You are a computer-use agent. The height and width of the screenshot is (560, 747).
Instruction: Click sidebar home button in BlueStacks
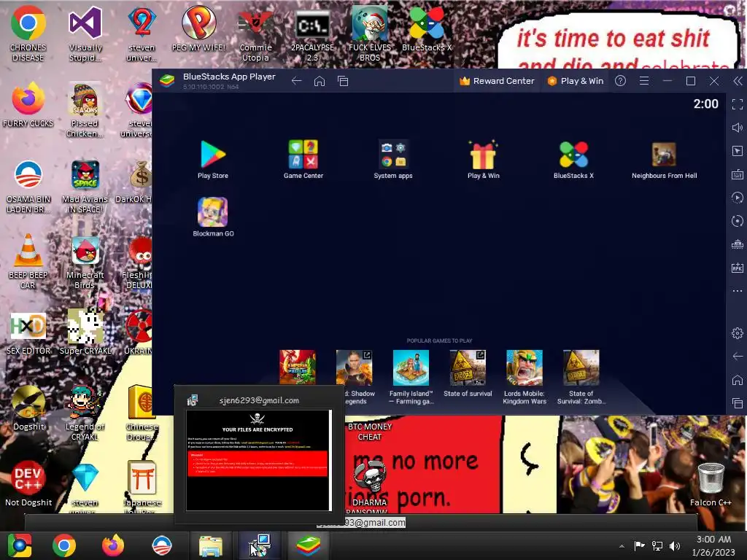[737, 380]
